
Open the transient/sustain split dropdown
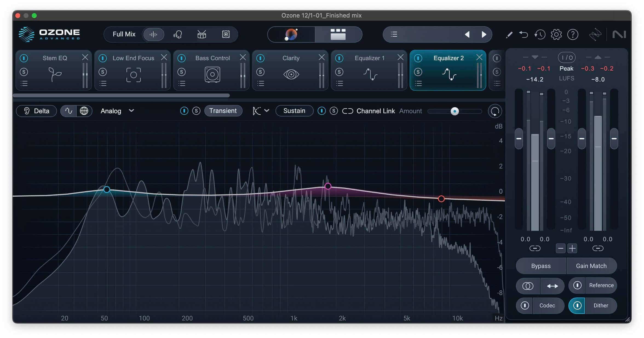tap(261, 111)
